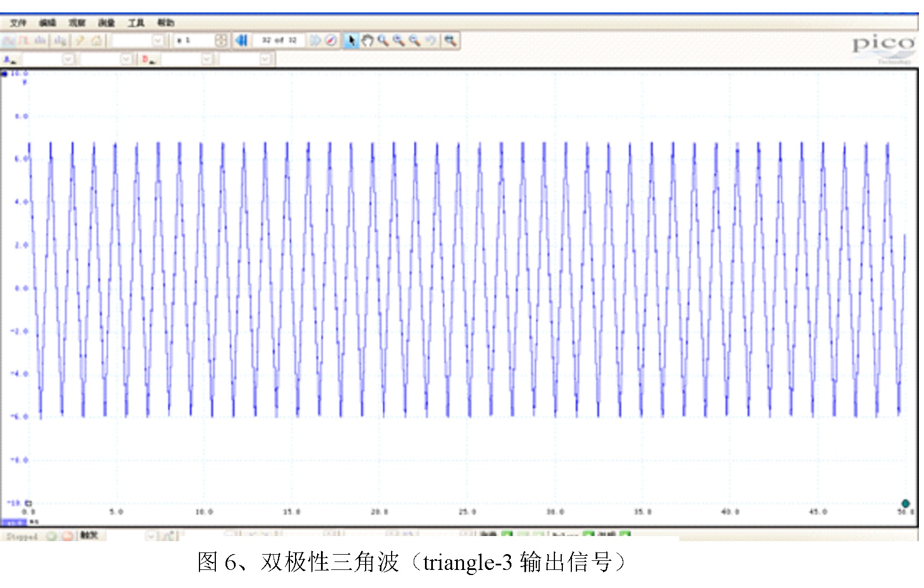
Task: Open the 文件 menu
Action: [x=18, y=23]
